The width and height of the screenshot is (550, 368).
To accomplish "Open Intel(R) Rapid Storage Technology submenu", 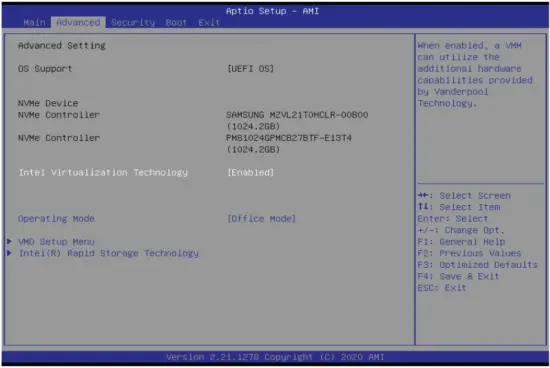I will [108, 253].
